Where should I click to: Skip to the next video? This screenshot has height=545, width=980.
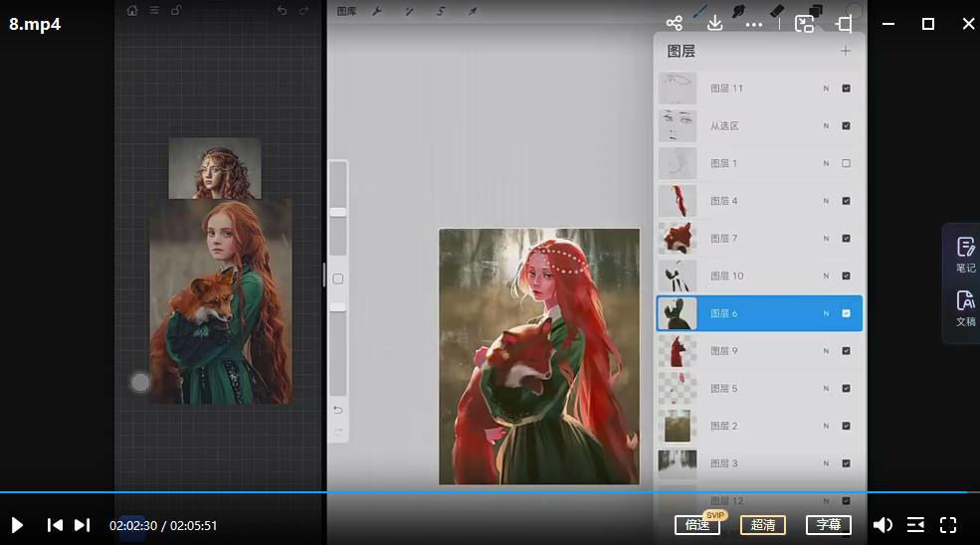pyautogui.click(x=83, y=525)
